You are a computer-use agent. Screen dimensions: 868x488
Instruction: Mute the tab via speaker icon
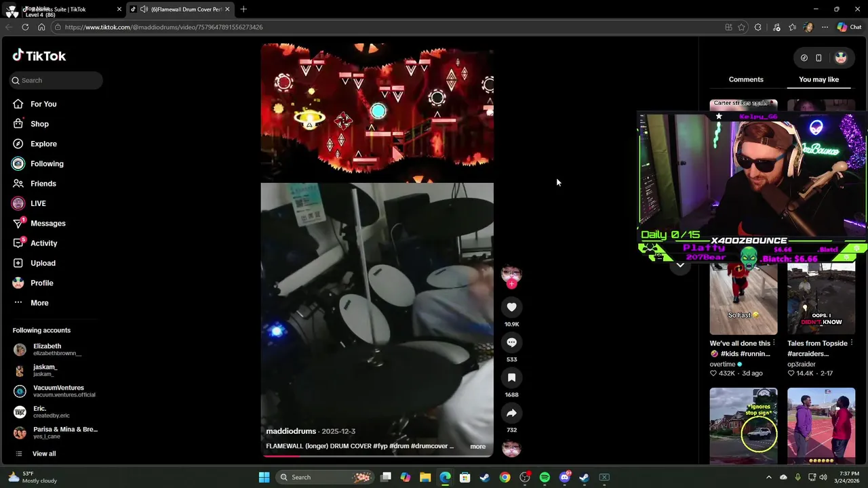[x=144, y=9]
